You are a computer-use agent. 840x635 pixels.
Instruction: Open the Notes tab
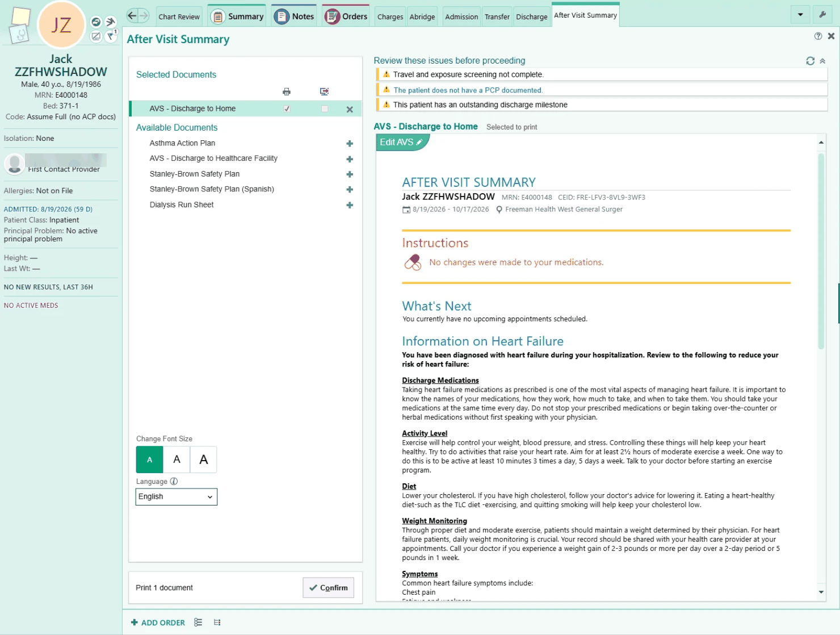[295, 16]
